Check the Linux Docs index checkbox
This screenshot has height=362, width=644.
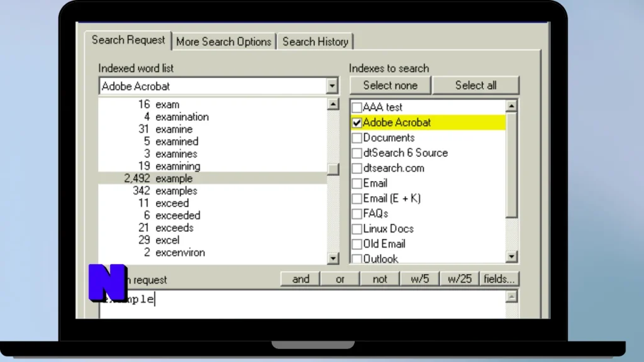357,229
